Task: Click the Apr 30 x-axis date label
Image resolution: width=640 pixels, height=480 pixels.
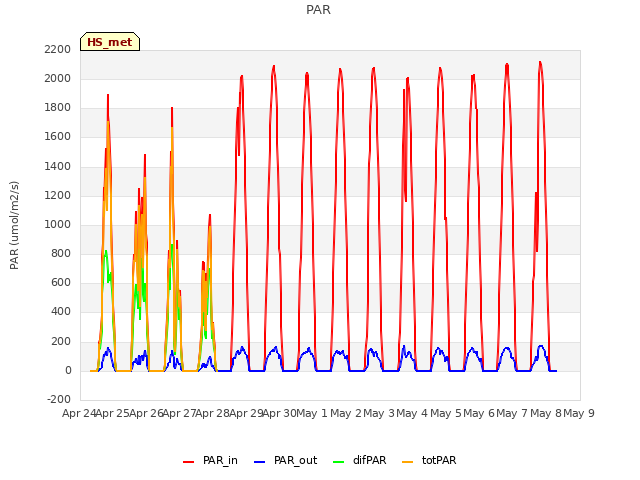Action: (280, 413)
